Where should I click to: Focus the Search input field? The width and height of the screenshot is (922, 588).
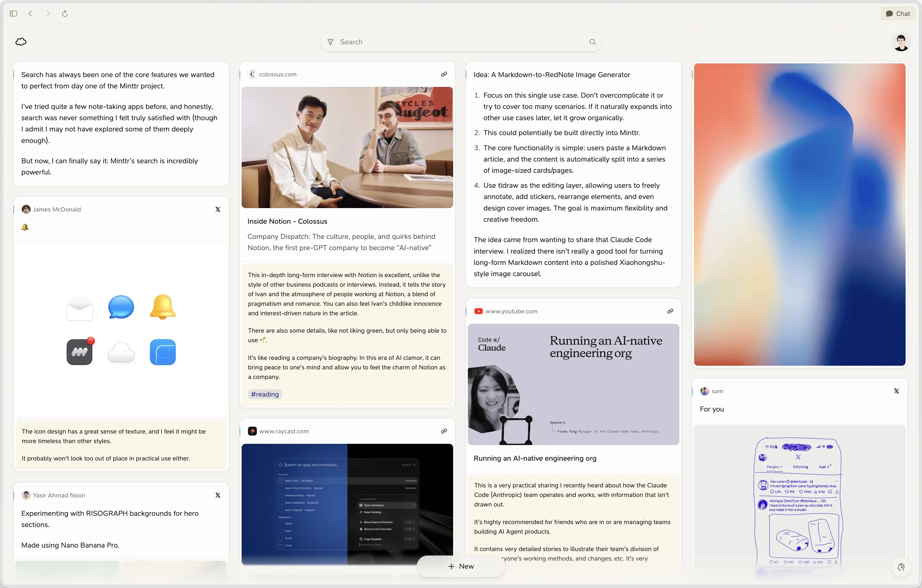point(461,42)
